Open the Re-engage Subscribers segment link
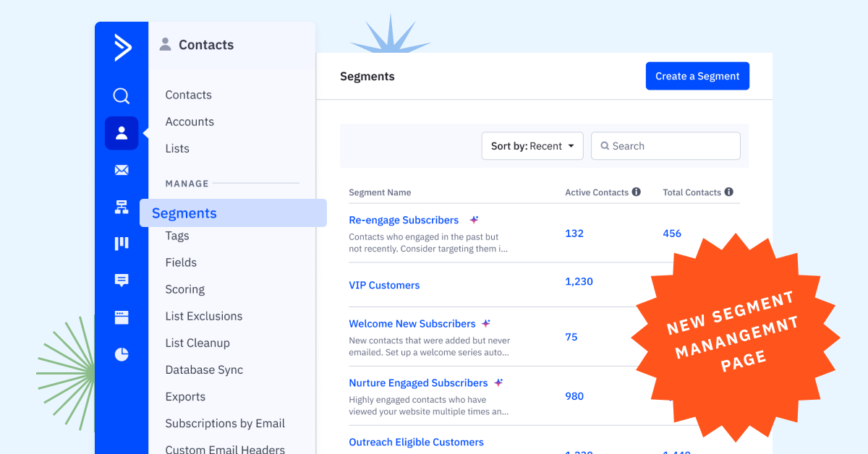 pyautogui.click(x=404, y=220)
